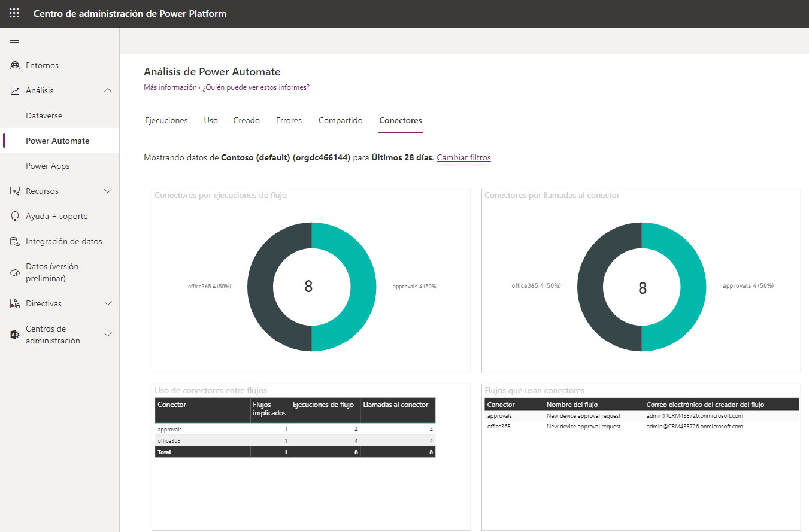Click 'office365 4 (50%)' label in left chart
809x532 pixels.
point(209,287)
